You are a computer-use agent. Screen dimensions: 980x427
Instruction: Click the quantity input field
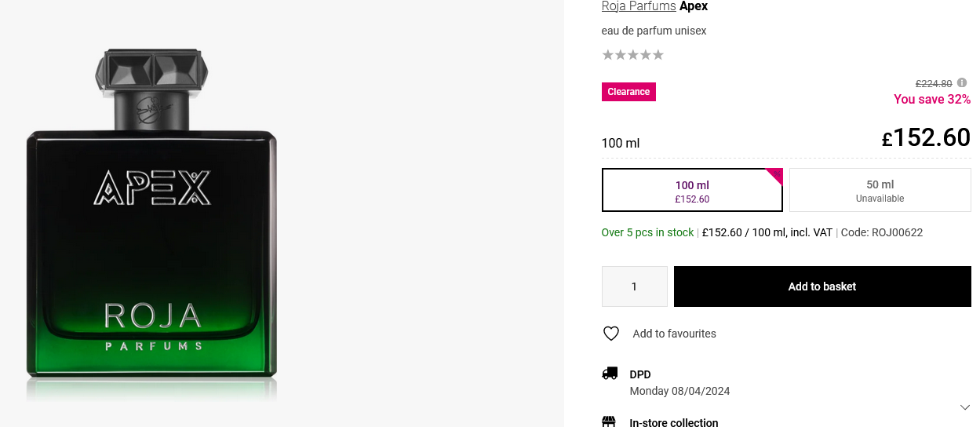[x=634, y=286]
